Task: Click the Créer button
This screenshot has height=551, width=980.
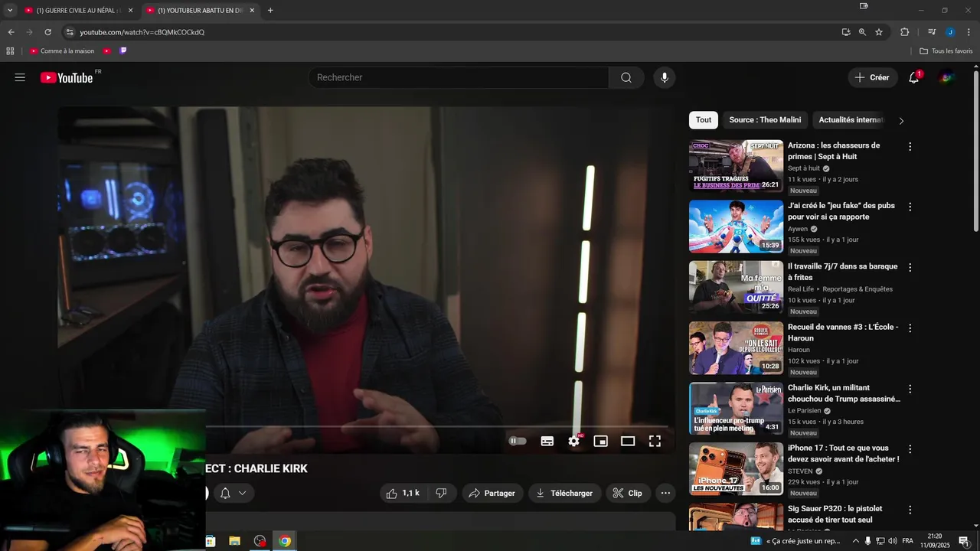Action: (873, 77)
